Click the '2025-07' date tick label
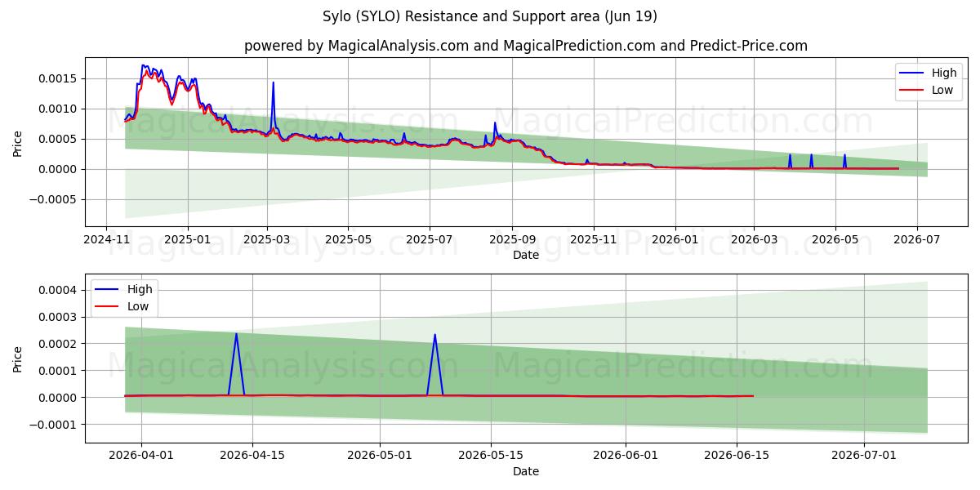The height and width of the screenshot is (490, 980). [430, 240]
